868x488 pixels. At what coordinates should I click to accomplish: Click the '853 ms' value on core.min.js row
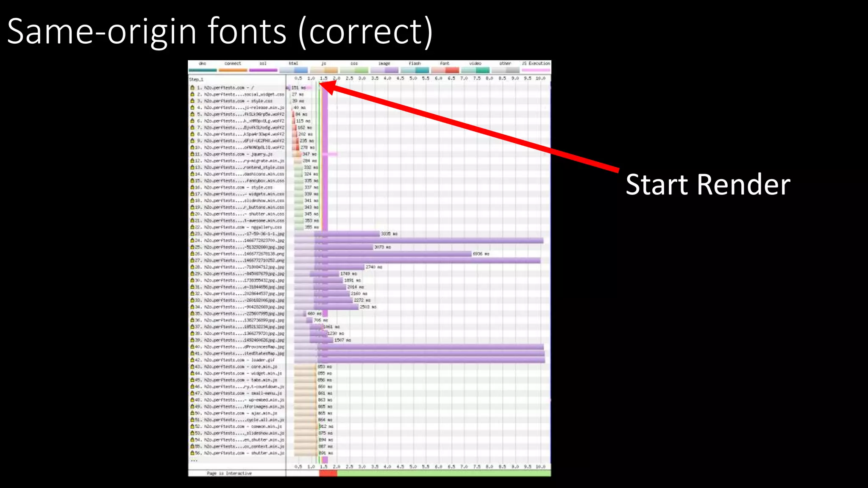pyautogui.click(x=325, y=366)
